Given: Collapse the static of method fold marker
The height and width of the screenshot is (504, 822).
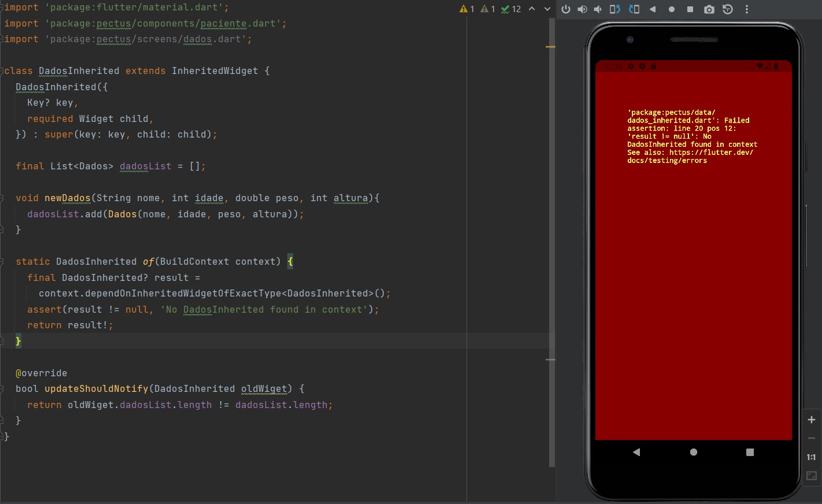Looking at the screenshot, I should coord(2,262).
